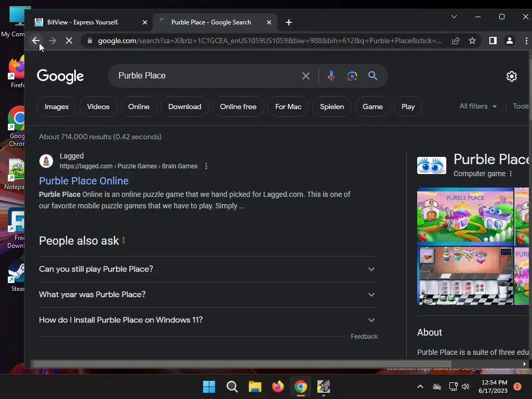Open more options for the Lagged result

pyautogui.click(x=206, y=166)
